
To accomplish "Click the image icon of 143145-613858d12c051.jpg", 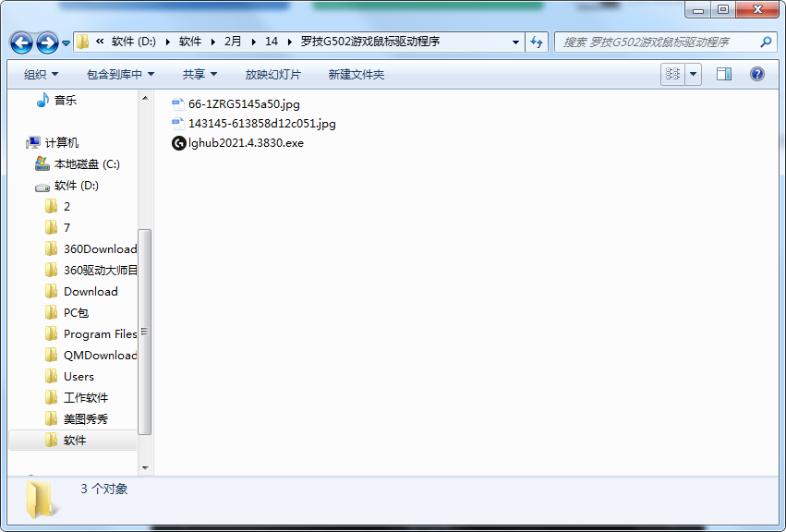I will coord(178,124).
